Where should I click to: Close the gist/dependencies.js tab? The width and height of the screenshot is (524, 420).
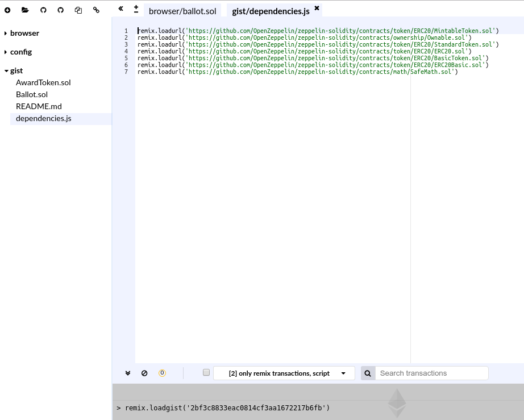pyautogui.click(x=317, y=8)
